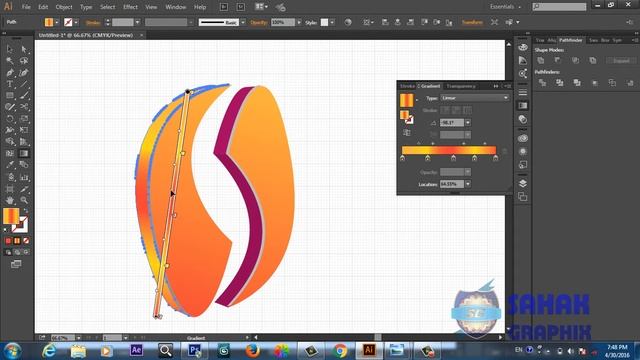Screen dimensions: 640x360
Task: Toggle fill mode to Gradient button
Action: click(17, 241)
